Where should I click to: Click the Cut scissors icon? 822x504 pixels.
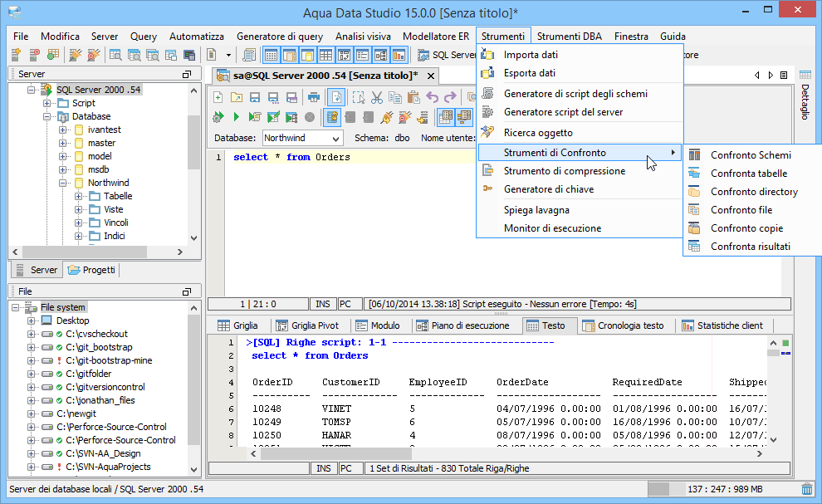click(376, 97)
